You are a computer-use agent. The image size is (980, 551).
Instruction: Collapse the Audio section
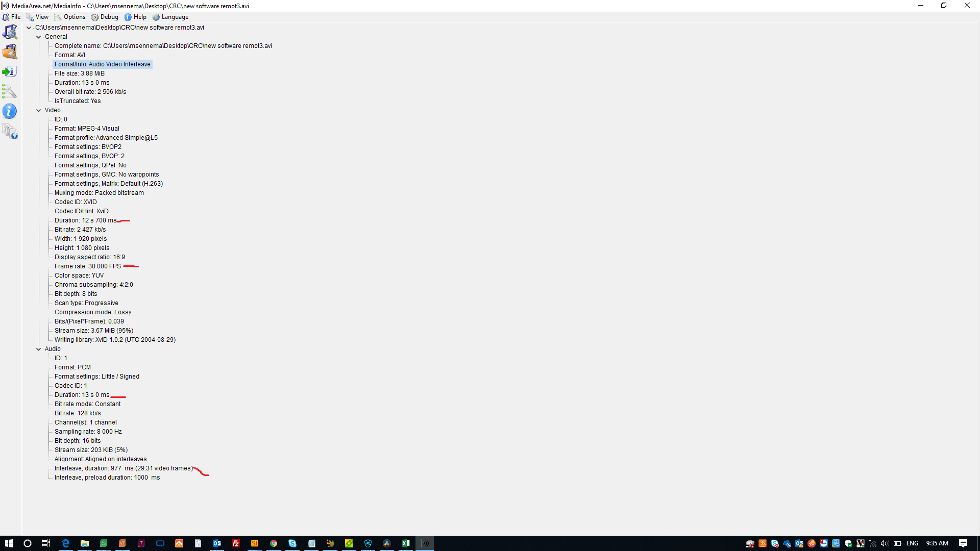pyautogui.click(x=39, y=349)
